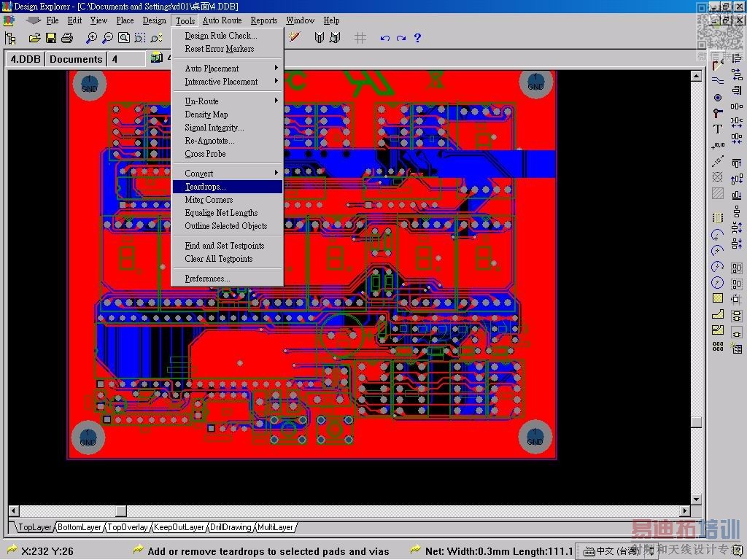Click the Zoom Area dashed-box icon

point(140,38)
